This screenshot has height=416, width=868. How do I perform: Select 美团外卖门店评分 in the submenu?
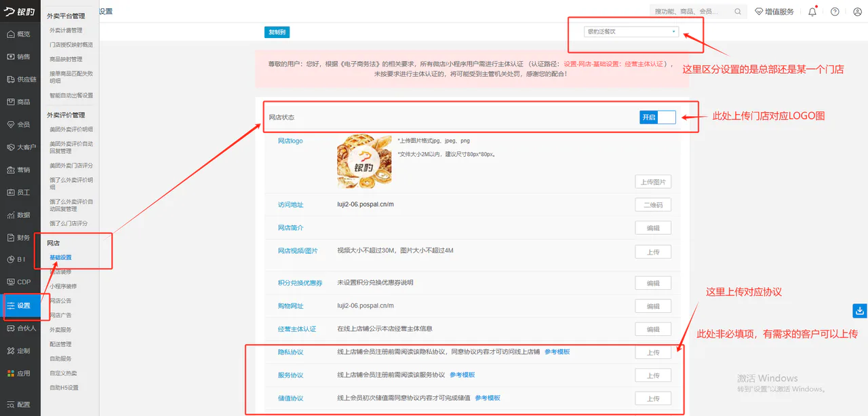coord(71,166)
